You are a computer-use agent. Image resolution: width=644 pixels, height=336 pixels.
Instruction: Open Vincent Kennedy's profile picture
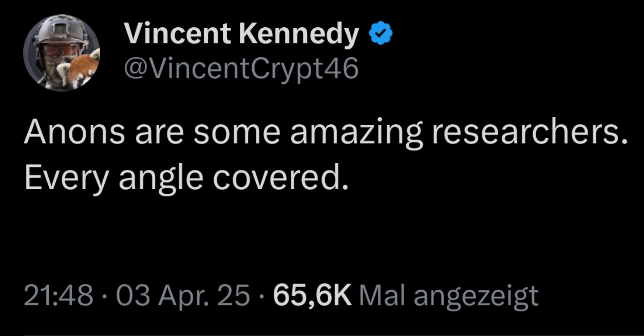tap(62, 53)
